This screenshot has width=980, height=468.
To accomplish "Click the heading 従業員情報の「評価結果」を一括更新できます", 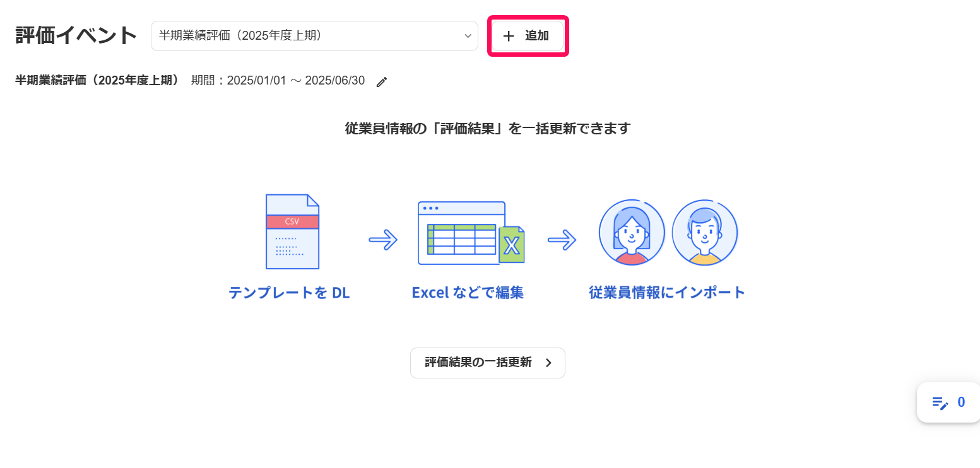I will tap(488, 128).
